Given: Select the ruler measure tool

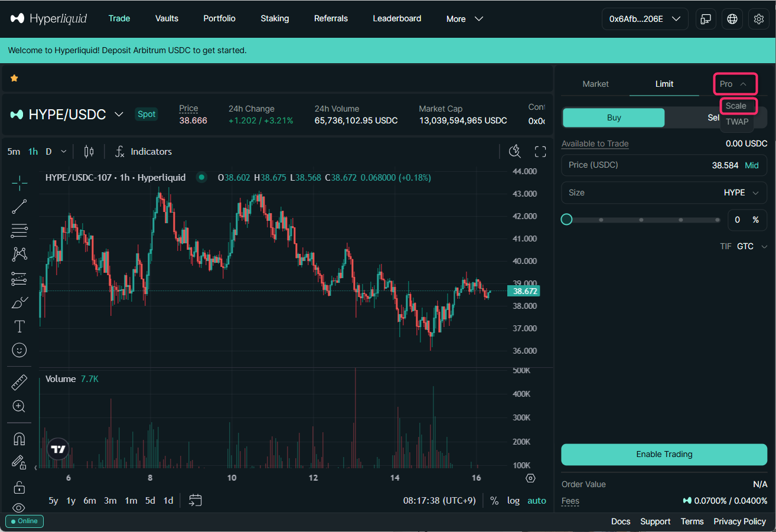Looking at the screenshot, I should point(19,383).
